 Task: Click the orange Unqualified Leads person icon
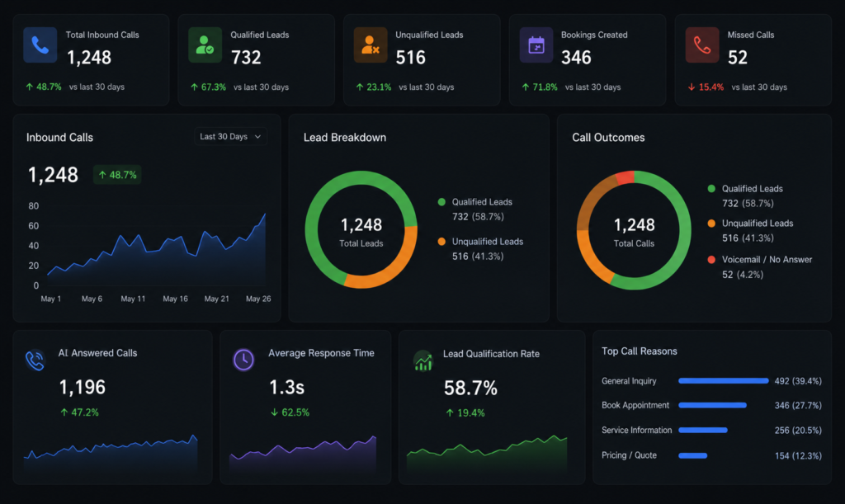click(x=371, y=45)
